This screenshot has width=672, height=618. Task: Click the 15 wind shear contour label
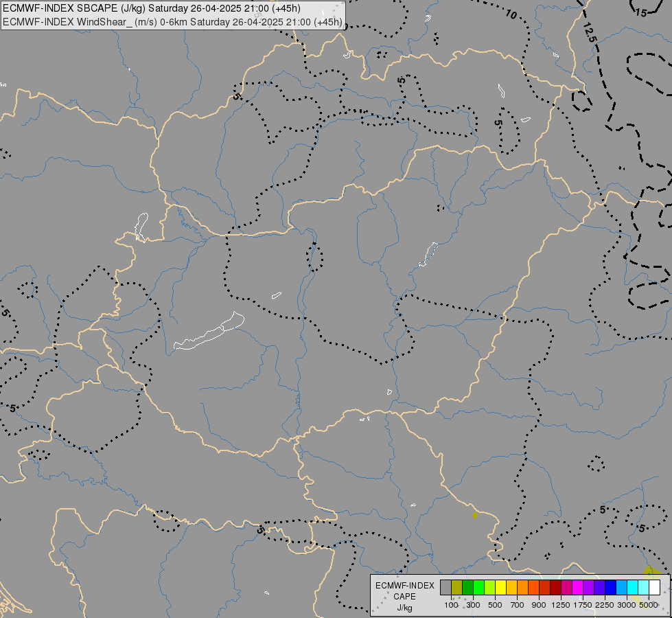coord(640,13)
